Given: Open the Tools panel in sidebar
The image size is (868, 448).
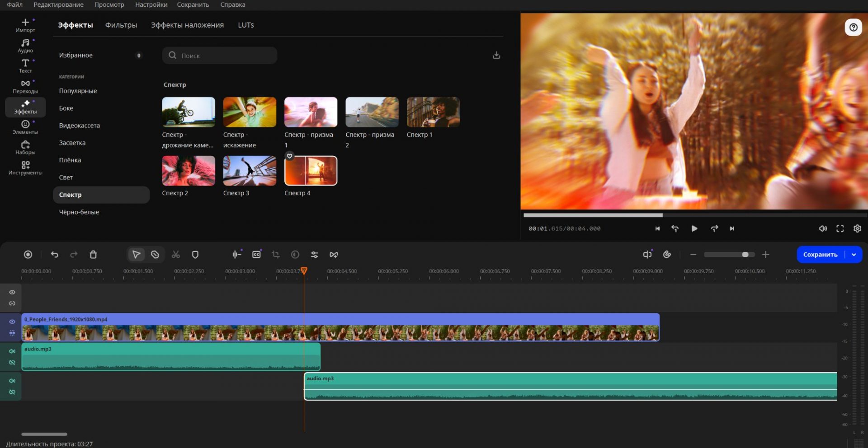Looking at the screenshot, I should pos(25,168).
